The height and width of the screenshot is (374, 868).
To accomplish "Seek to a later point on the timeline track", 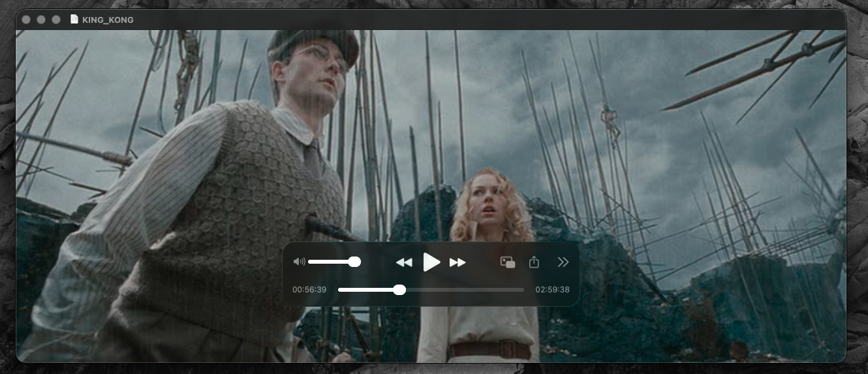I will [x=465, y=290].
